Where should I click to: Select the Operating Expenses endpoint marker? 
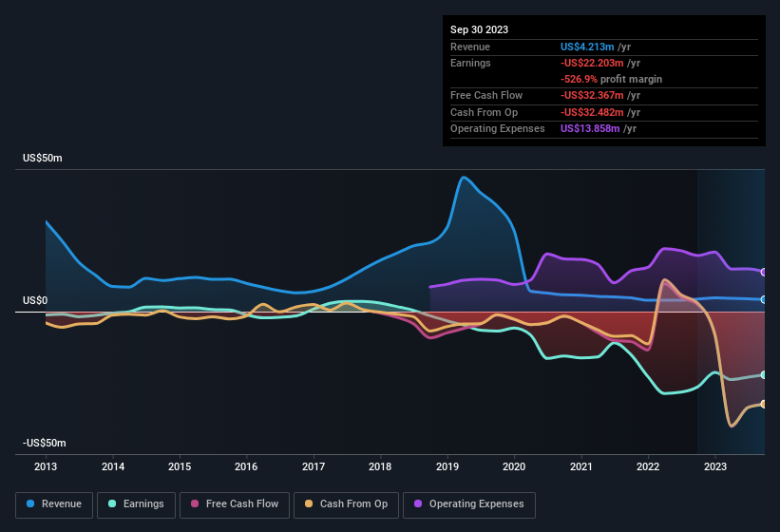(763, 272)
